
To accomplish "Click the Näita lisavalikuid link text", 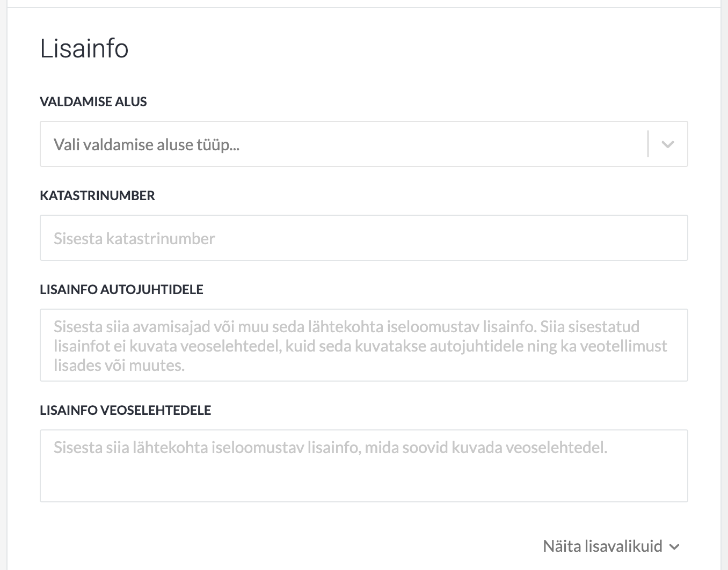I will (x=603, y=546).
